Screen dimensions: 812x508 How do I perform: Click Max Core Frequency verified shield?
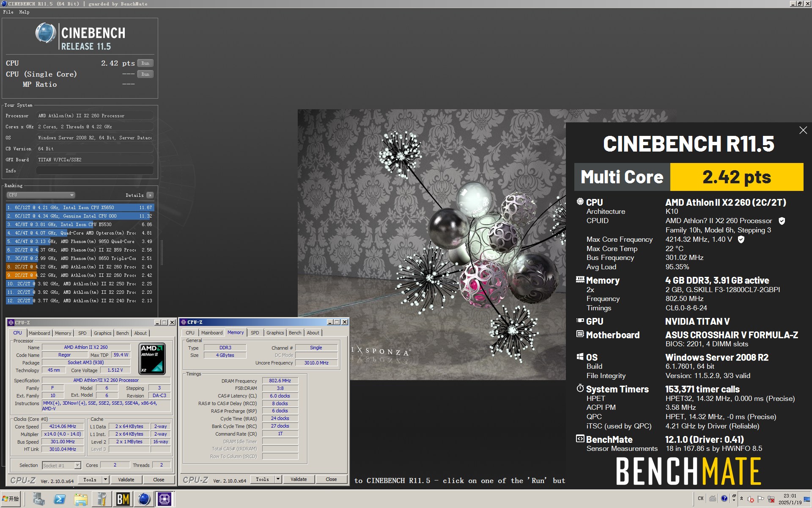[741, 240]
